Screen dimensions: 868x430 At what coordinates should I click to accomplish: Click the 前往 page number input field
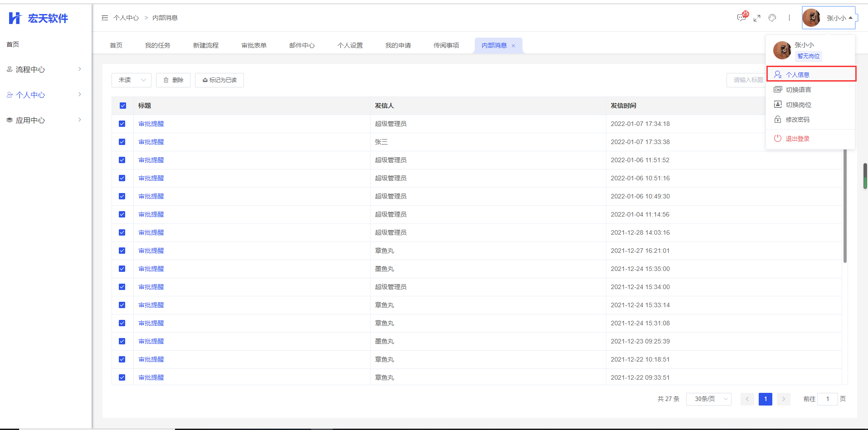point(827,399)
